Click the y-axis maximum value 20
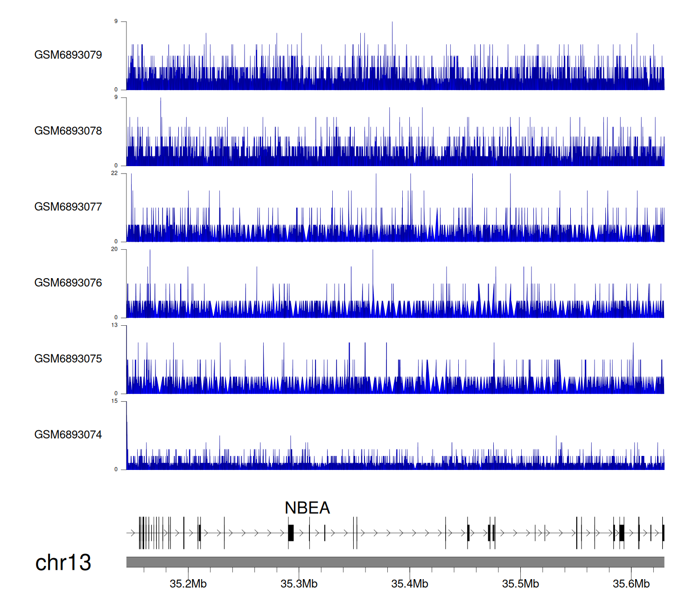This screenshot has height=616, width=700. coord(114,249)
